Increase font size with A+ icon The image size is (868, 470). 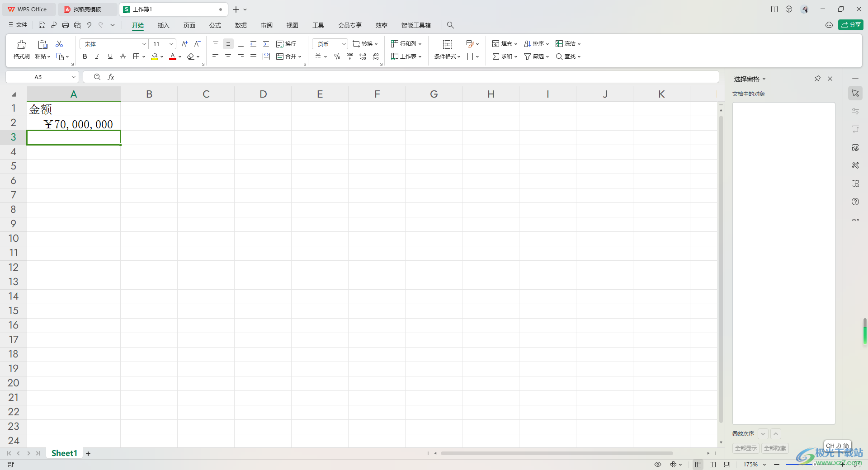[x=184, y=44]
